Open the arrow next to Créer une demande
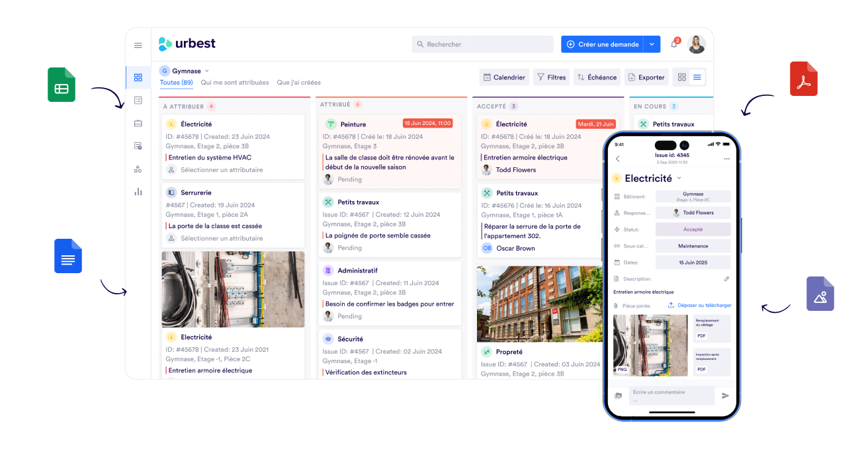Image resolution: width=868 pixels, height=463 pixels. tap(652, 44)
